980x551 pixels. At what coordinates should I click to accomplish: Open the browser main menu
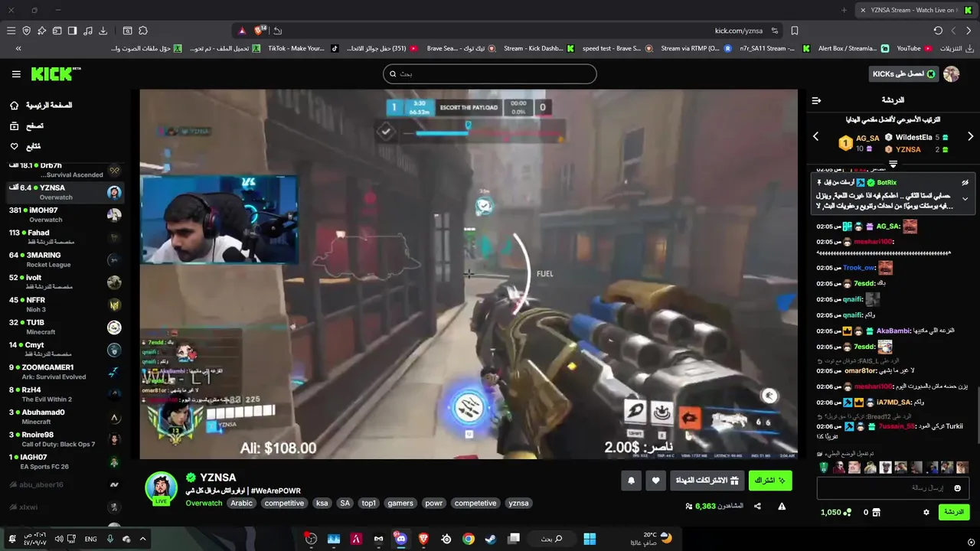tap(11, 31)
